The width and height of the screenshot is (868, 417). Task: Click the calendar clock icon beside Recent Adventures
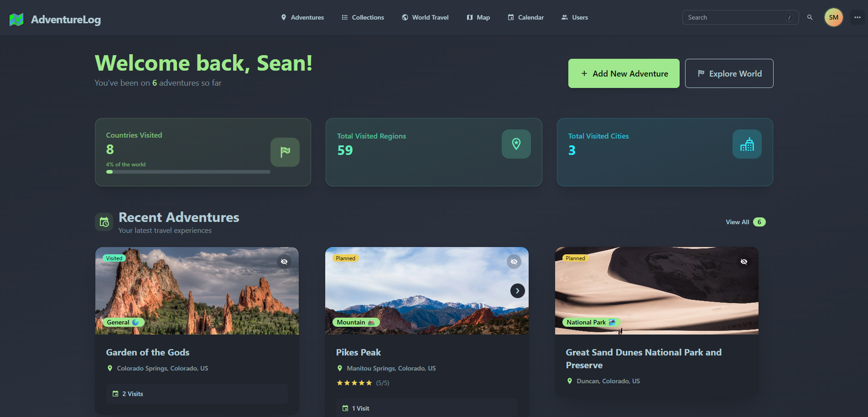point(104,222)
